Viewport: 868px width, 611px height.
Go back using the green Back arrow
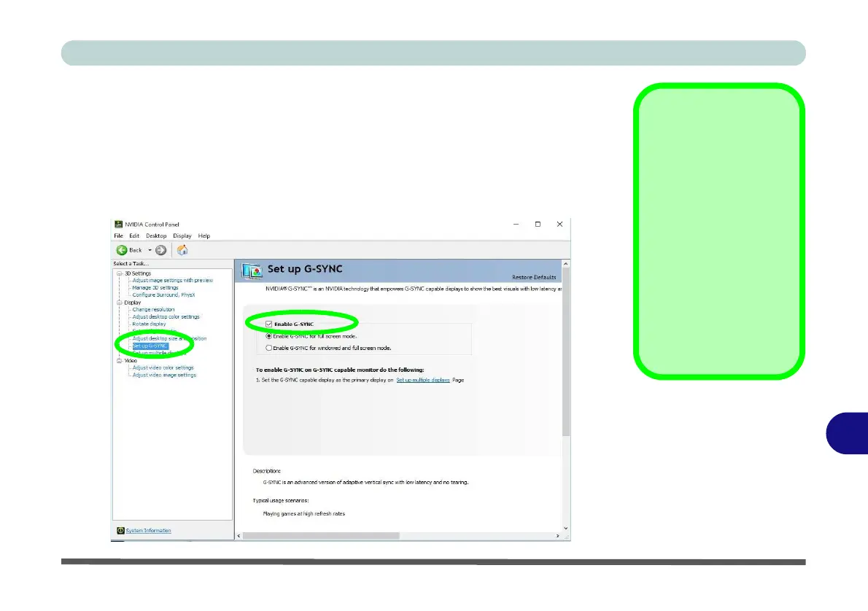point(122,250)
